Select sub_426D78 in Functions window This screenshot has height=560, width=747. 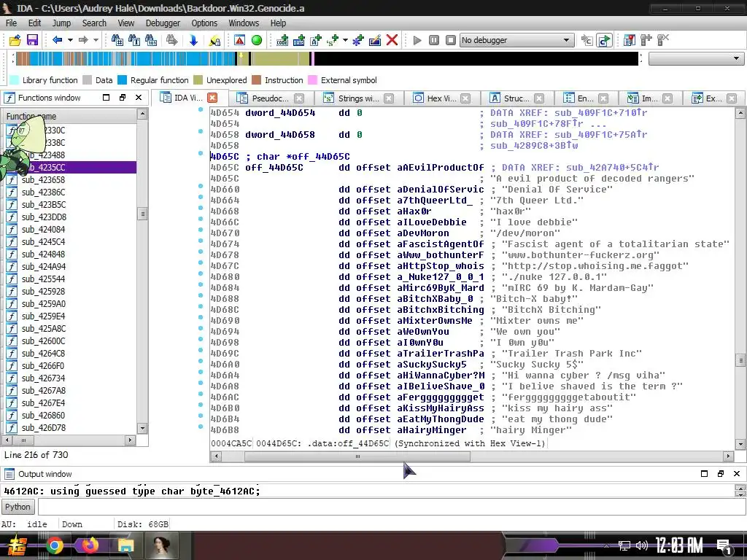(70, 427)
